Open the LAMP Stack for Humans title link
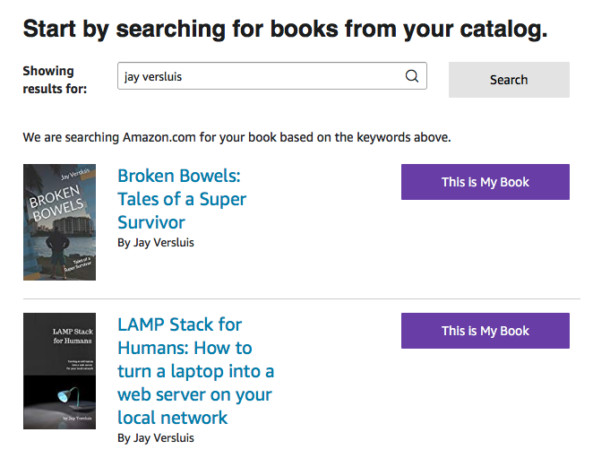Screen dimensions: 610x458 coord(196,371)
